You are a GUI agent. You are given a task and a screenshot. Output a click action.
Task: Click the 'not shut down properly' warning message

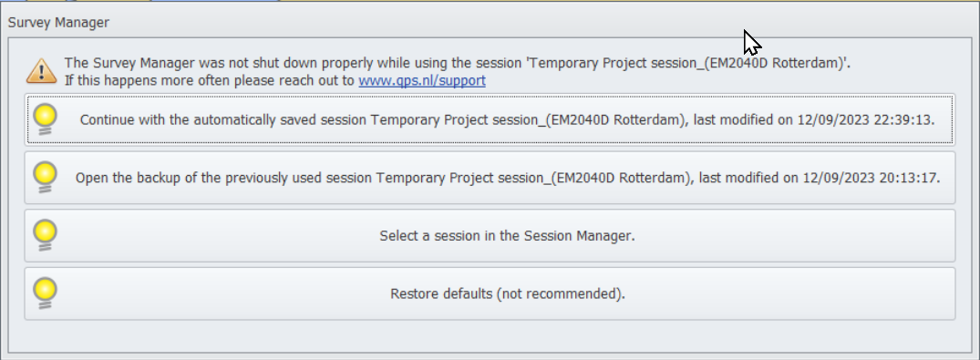tap(458, 63)
